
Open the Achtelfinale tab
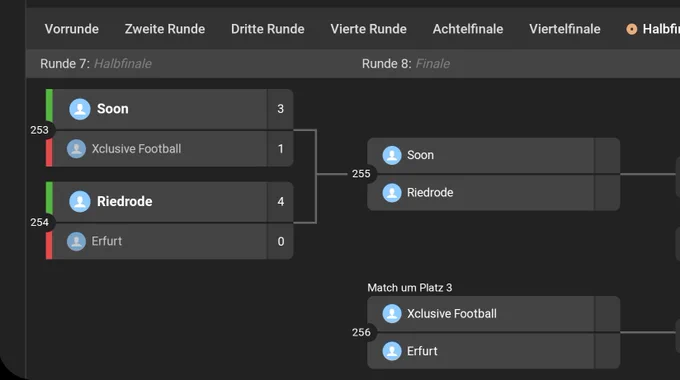[x=468, y=29]
